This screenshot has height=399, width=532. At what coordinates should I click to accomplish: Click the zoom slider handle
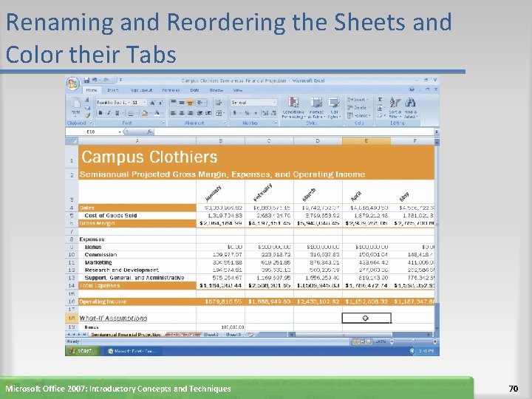pyautogui.click(x=413, y=341)
